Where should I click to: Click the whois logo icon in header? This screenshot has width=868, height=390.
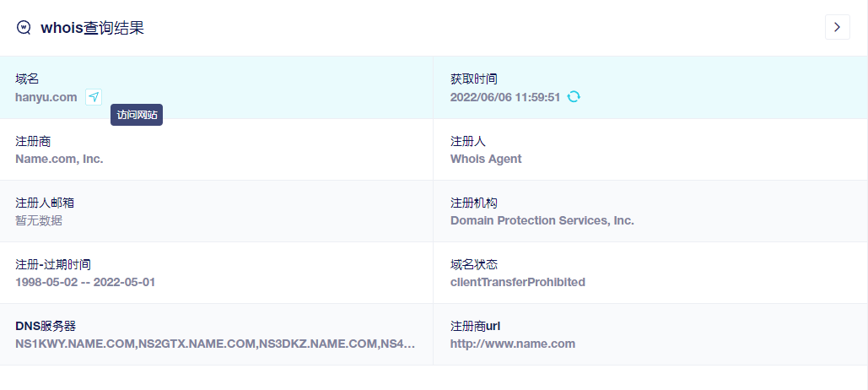pyautogui.click(x=24, y=28)
